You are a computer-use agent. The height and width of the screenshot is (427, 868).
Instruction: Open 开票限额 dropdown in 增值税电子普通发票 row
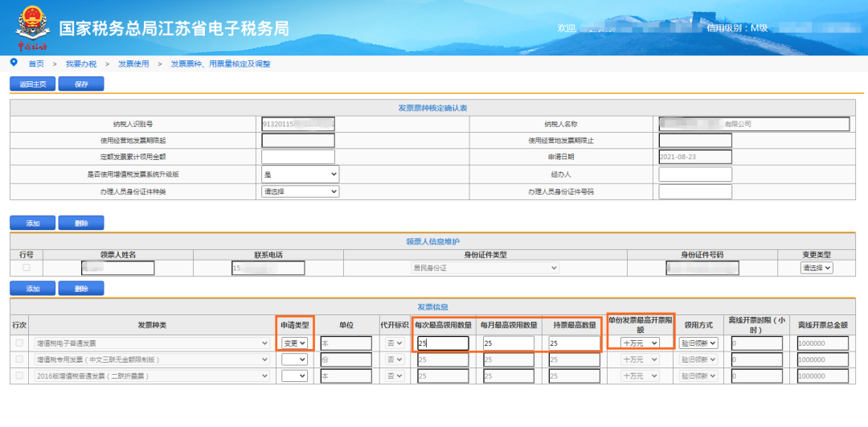pyautogui.click(x=640, y=343)
